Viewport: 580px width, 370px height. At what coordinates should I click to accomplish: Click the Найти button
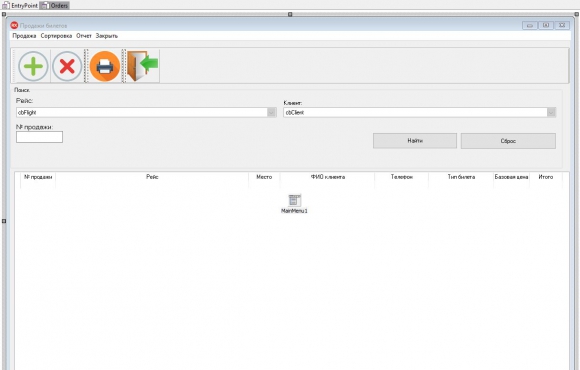click(415, 141)
